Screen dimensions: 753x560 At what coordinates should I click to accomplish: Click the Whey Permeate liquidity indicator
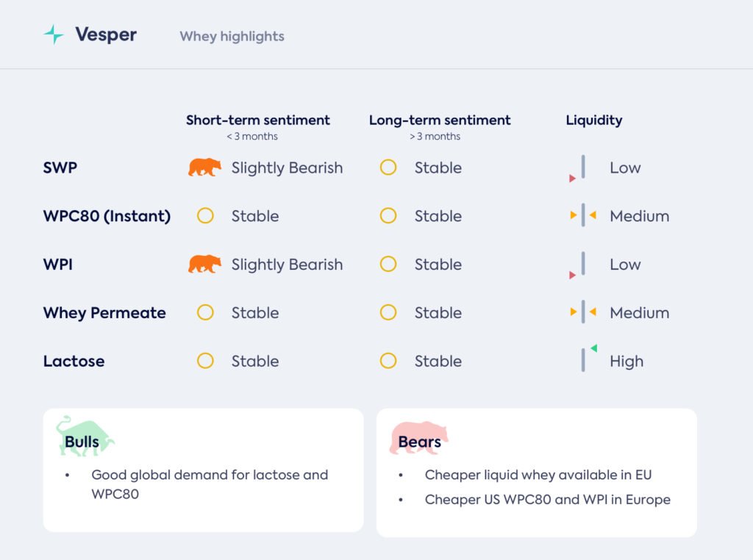pyautogui.click(x=582, y=312)
